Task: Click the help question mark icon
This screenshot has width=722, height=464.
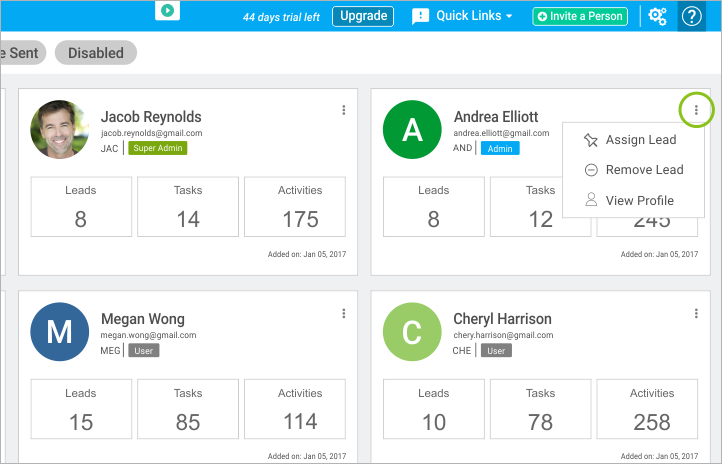Action: tap(691, 16)
